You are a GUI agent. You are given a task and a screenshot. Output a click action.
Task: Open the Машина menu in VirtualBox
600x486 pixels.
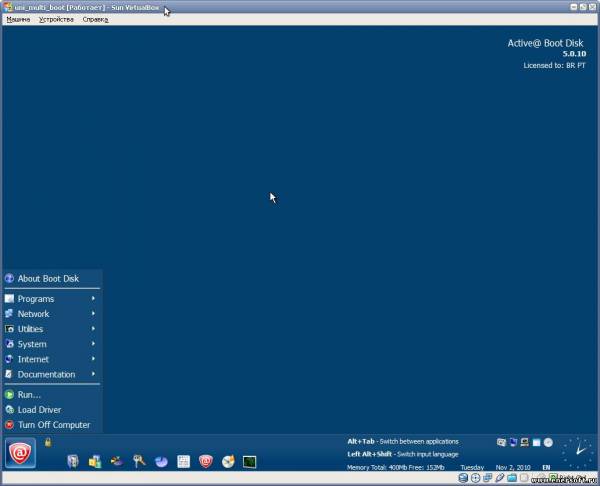[18, 20]
